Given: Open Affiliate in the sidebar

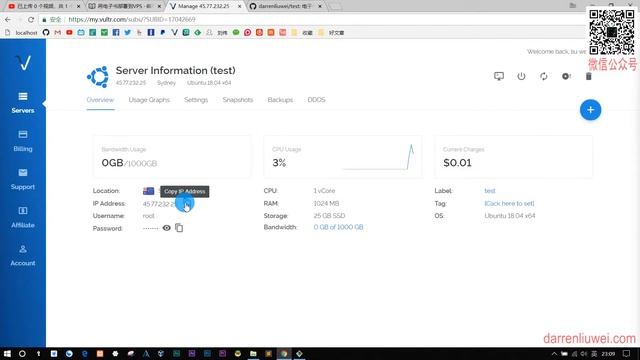Looking at the screenshot, I should [x=23, y=217].
